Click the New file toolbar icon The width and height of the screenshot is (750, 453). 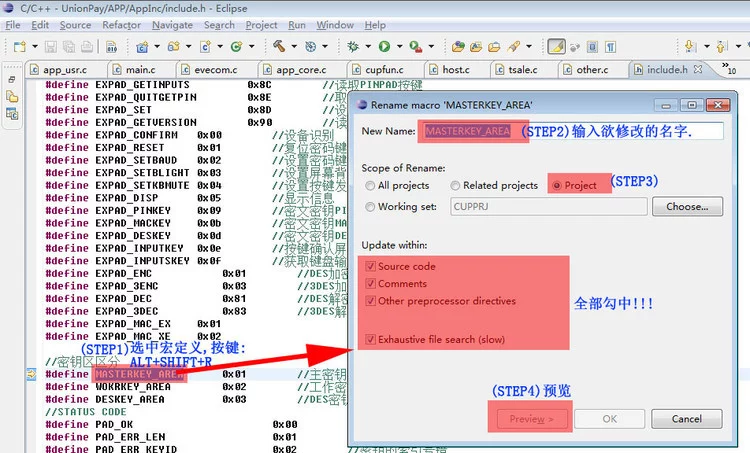click(x=19, y=46)
